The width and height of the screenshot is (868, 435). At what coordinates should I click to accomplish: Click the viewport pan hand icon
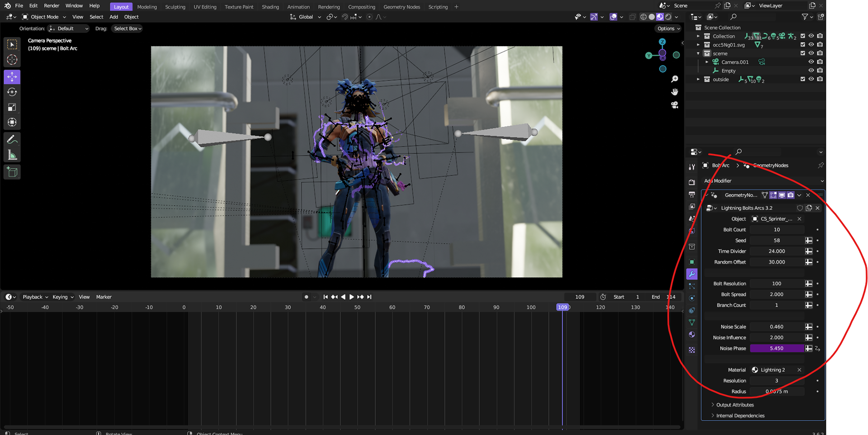click(675, 92)
